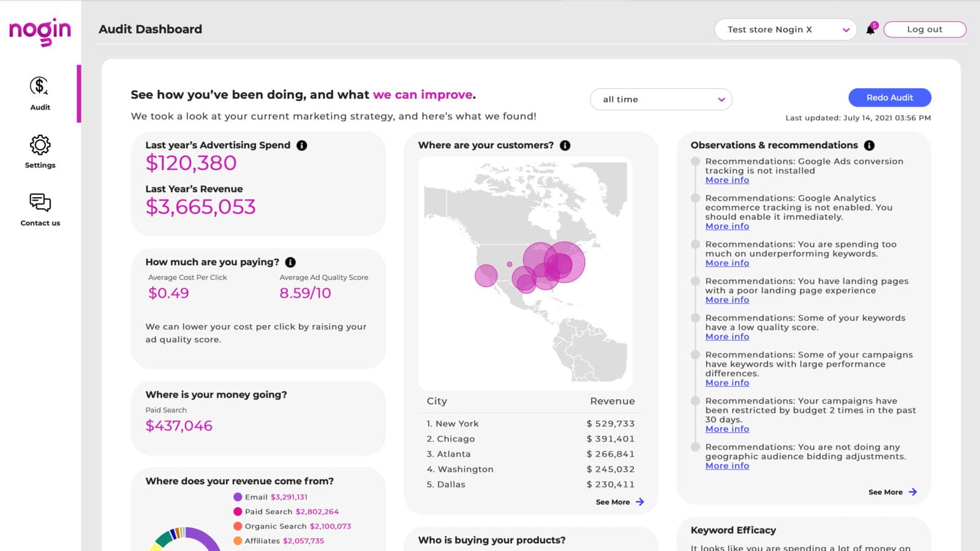Image resolution: width=980 pixels, height=551 pixels.
Task: Expand the all time date range selector
Action: pos(660,99)
